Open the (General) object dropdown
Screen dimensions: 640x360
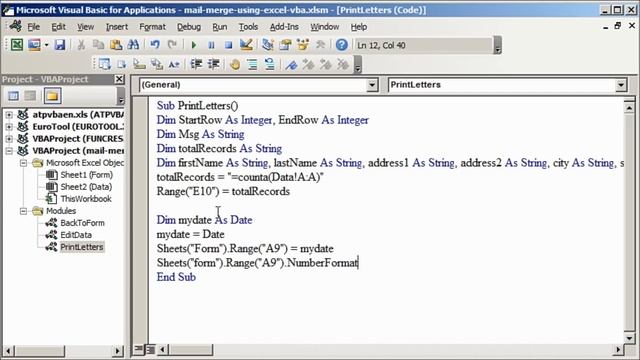(372, 85)
